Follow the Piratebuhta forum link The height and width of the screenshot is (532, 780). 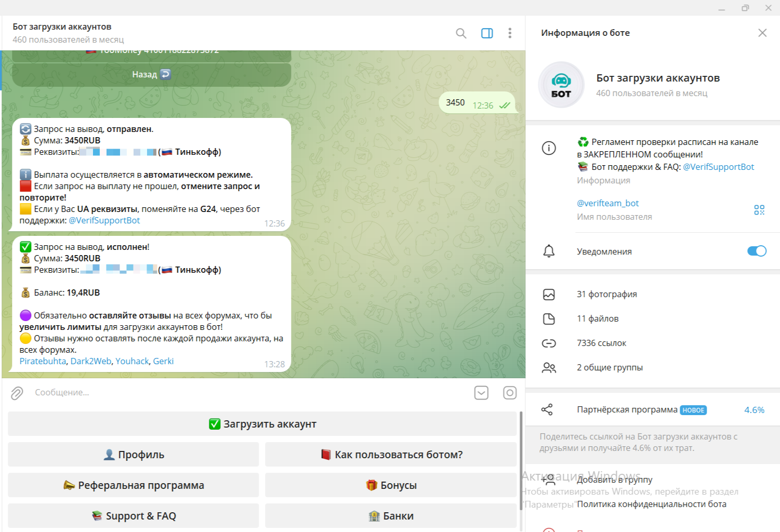43,361
